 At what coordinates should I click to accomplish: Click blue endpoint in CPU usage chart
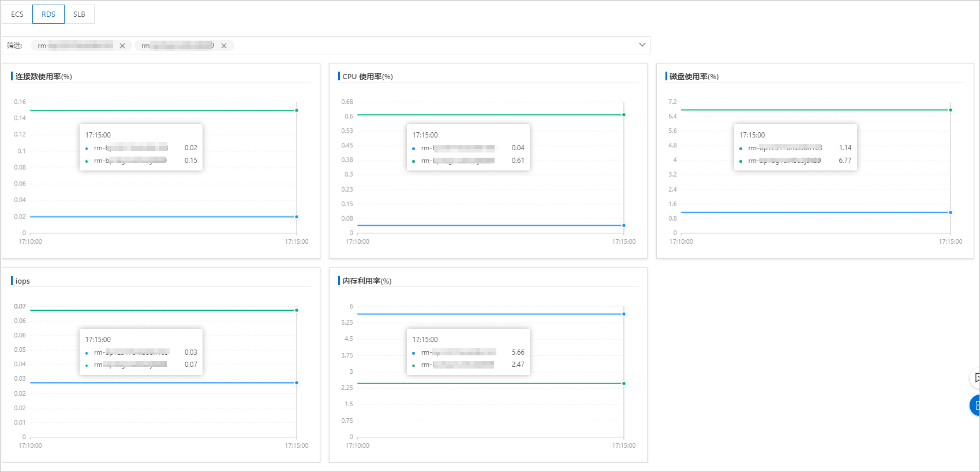coord(624,225)
